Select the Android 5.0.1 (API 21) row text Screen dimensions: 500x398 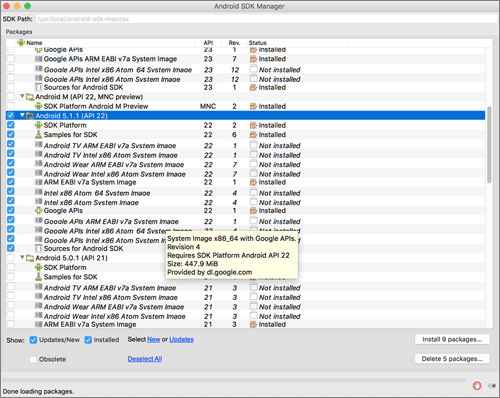coord(71,258)
